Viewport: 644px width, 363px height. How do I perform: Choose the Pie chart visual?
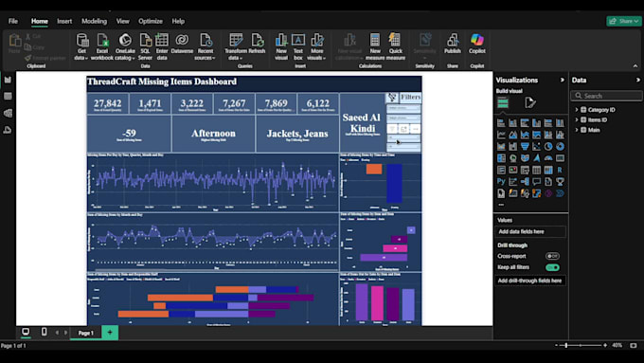[548, 146]
